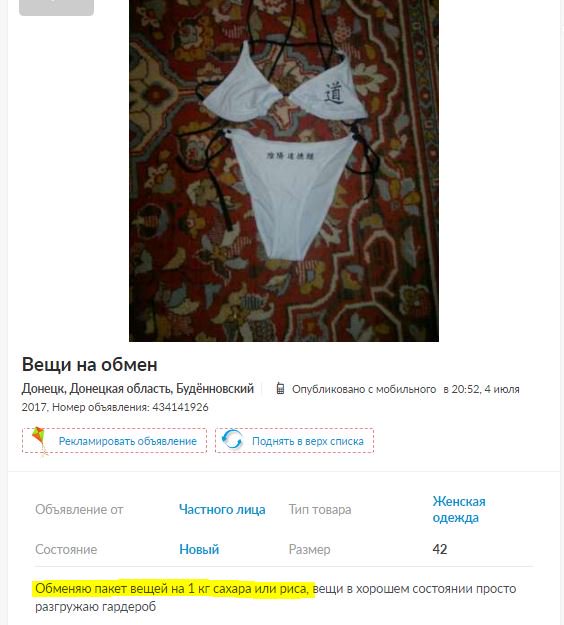The width and height of the screenshot is (564, 625).
Task: Click the kite icon for advertising the listing
Action: click(x=39, y=441)
